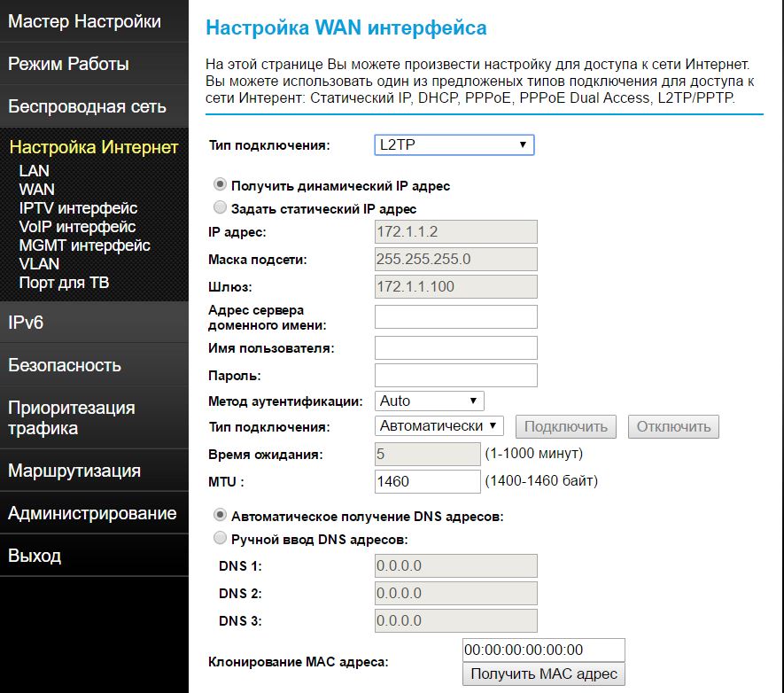Open IPTV интерфейс submenu item
Viewport: 784px width, 693px height.
click(78, 208)
